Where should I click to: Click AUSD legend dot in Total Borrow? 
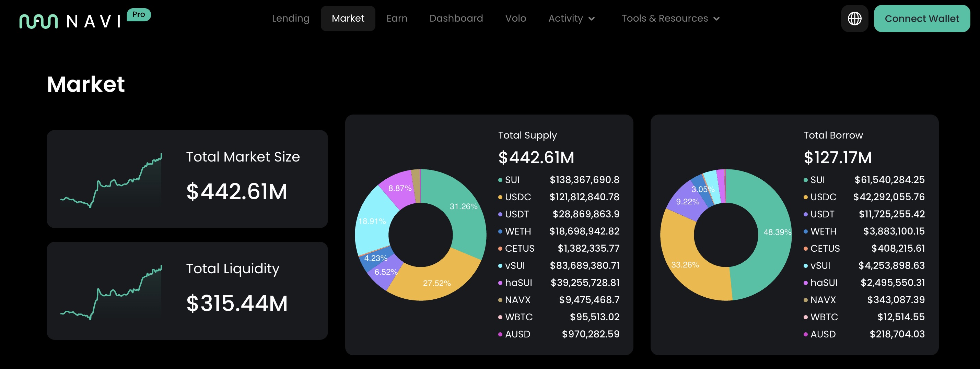click(805, 334)
